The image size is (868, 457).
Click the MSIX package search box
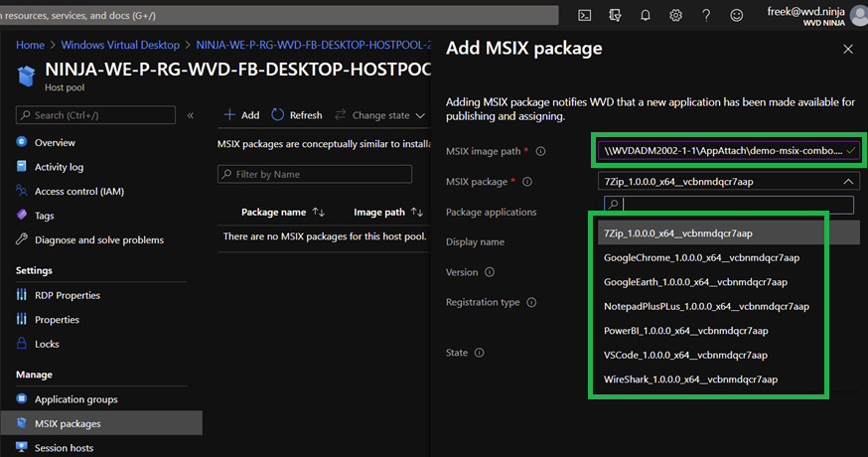click(x=729, y=205)
